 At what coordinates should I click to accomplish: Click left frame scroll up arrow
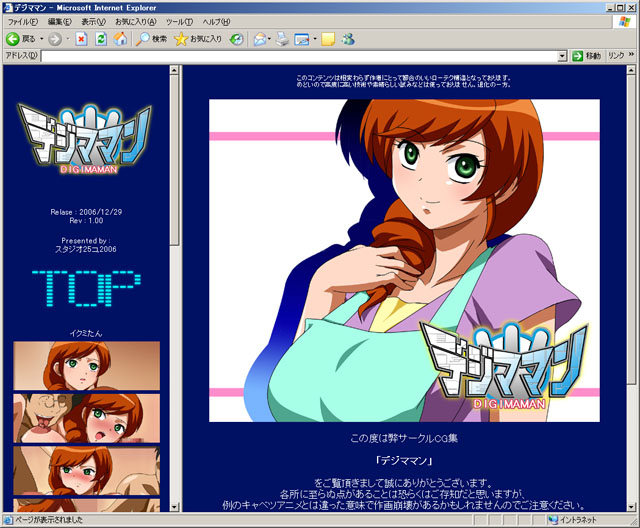coord(174,70)
